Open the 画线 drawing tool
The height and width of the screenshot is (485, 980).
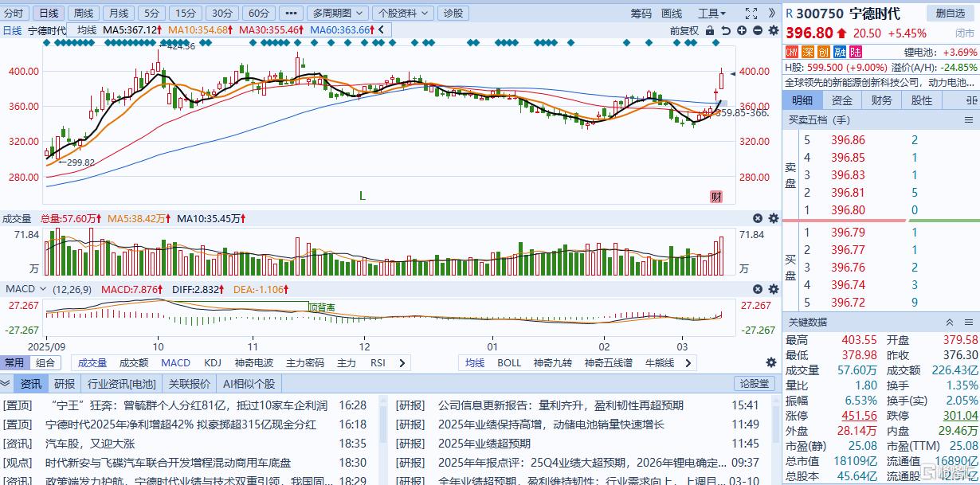[672, 14]
